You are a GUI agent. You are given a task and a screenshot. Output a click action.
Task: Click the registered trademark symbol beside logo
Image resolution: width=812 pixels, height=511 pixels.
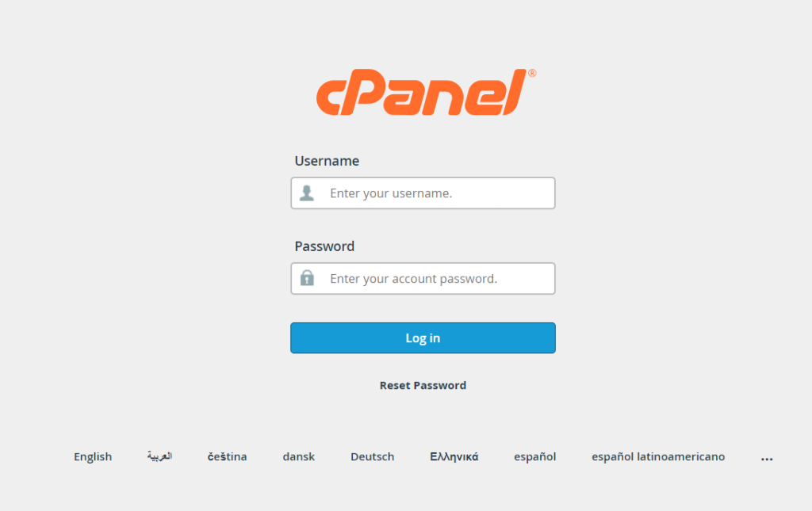(531, 73)
